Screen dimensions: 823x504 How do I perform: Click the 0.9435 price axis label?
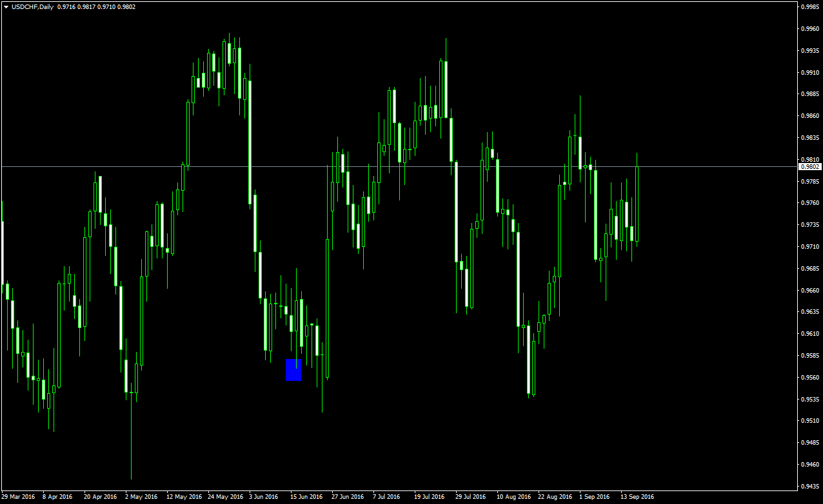point(810,487)
